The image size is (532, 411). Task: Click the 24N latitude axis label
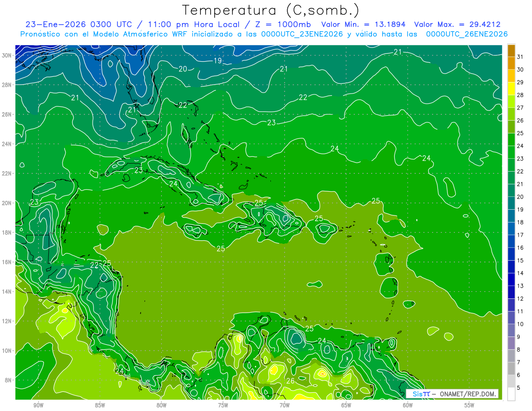7,144
